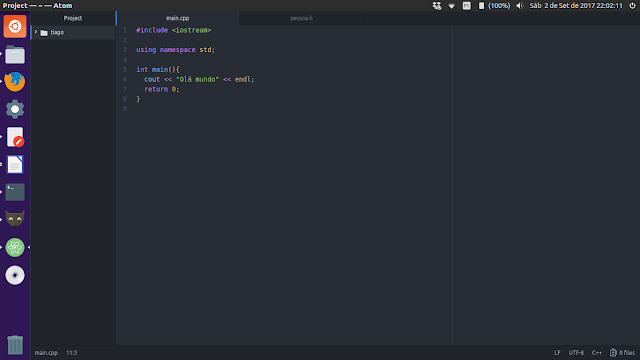
Task: Click the main.cpp file name in status bar
Action: [x=46, y=353]
